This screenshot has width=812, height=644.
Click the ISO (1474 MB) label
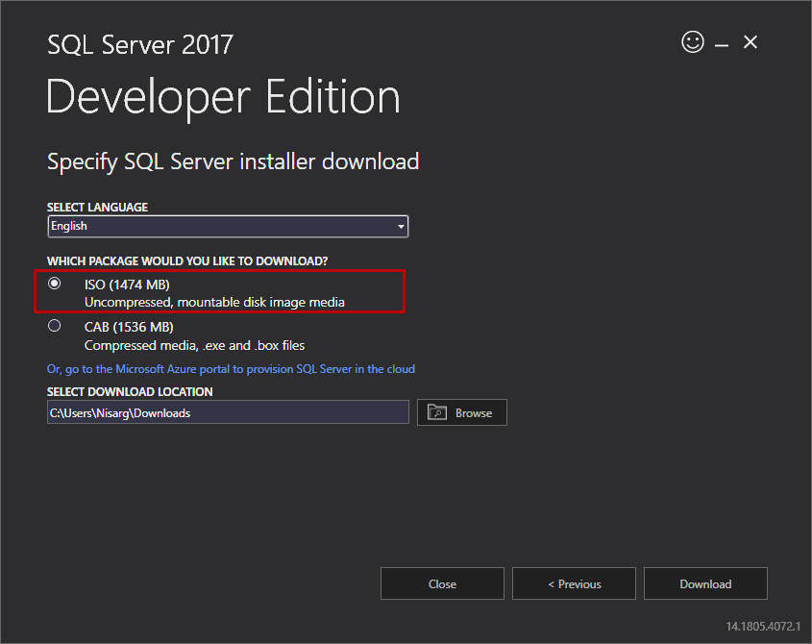(x=127, y=284)
